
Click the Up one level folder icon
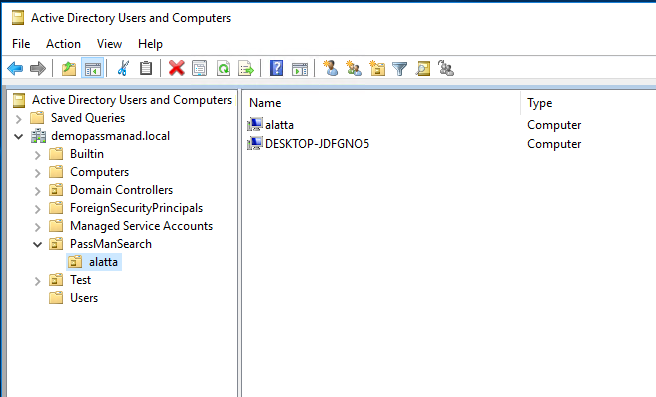pyautogui.click(x=69, y=68)
